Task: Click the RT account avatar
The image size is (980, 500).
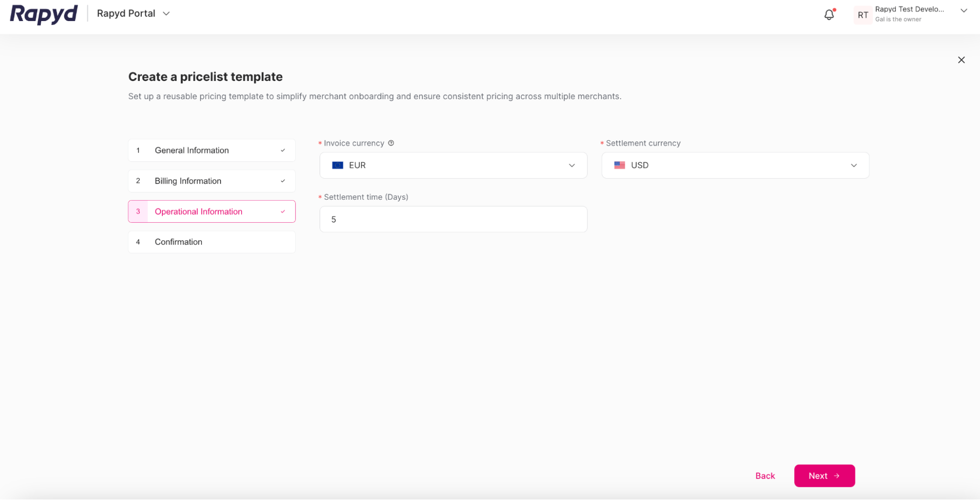Action: click(x=862, y=15)
